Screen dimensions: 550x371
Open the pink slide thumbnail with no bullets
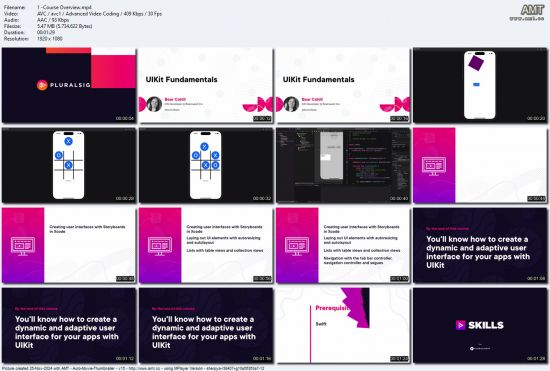click(x=480, y=165)
